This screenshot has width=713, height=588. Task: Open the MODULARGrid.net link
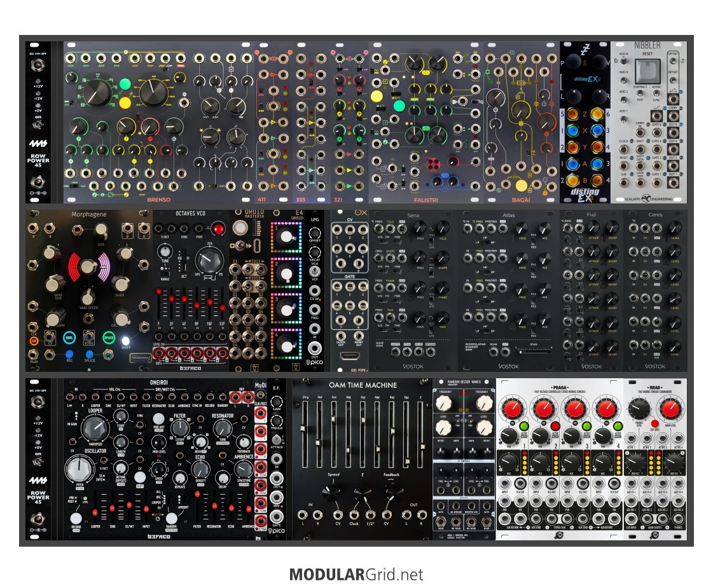(x=356, y=575)
